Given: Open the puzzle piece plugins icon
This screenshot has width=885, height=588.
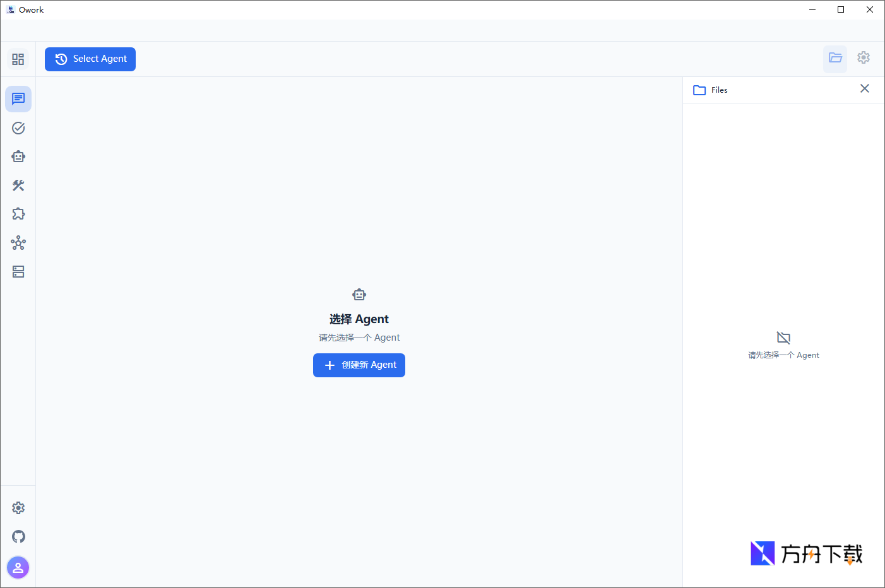Looking at the screenshot, I should point(18,214).
